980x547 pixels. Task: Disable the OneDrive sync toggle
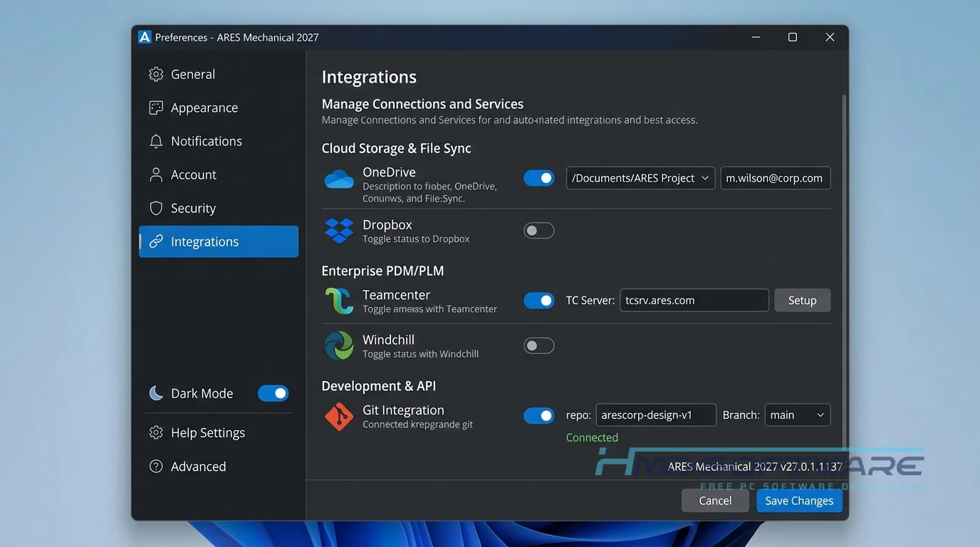(x=539, y=178)
